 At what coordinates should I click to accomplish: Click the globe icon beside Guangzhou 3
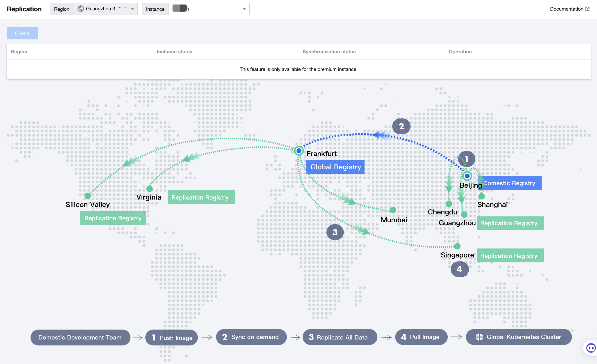(x=81, y=9)
